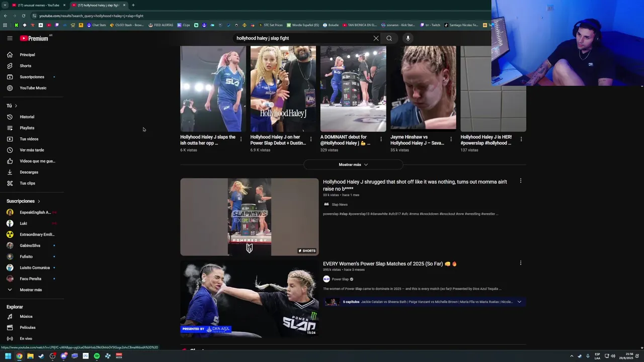Click the Tus videos icon

10,139
